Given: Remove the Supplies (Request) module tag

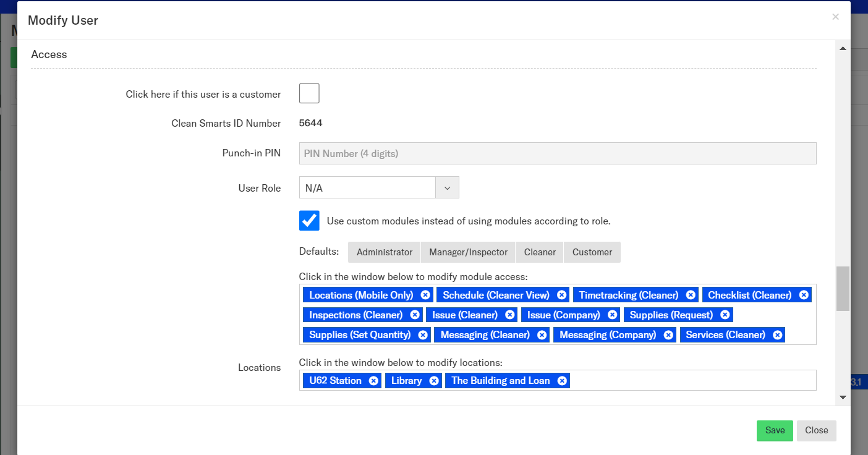Looking at the screenshot, I should point(725,315).
